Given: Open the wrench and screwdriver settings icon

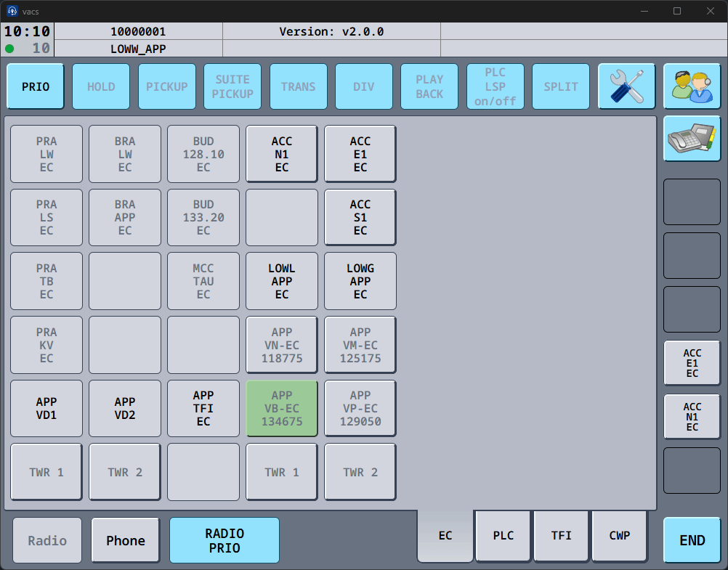Looking at the screenshot, I should point(626,86).
